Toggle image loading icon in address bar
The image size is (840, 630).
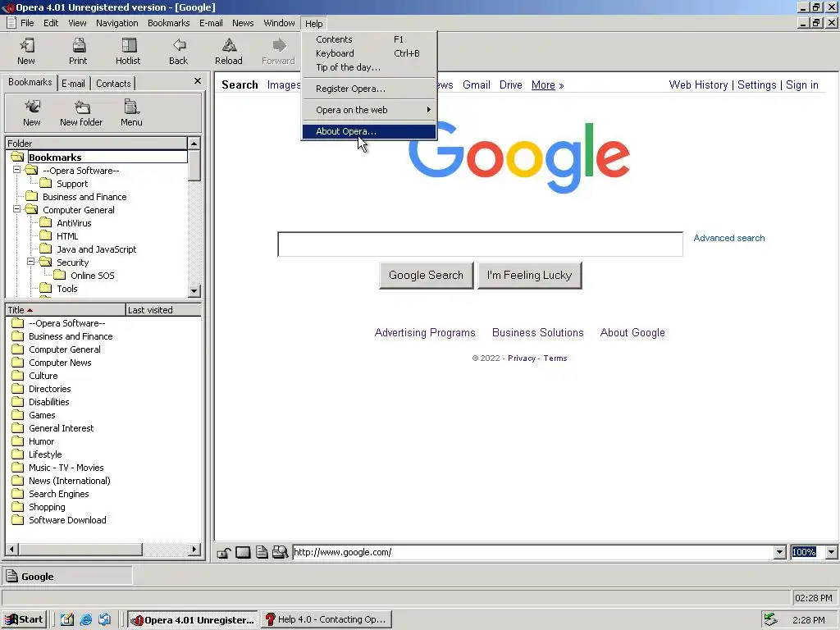tap(243, 552)
